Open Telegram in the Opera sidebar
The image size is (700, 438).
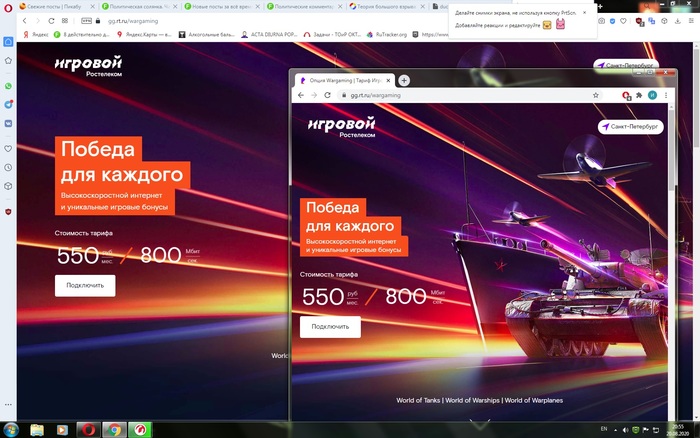(8, 104)
